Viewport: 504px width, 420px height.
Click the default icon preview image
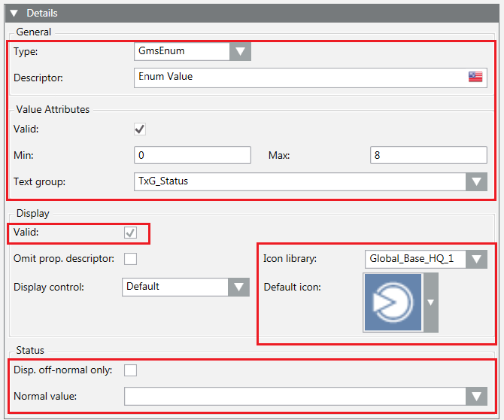tap(393, 302)
